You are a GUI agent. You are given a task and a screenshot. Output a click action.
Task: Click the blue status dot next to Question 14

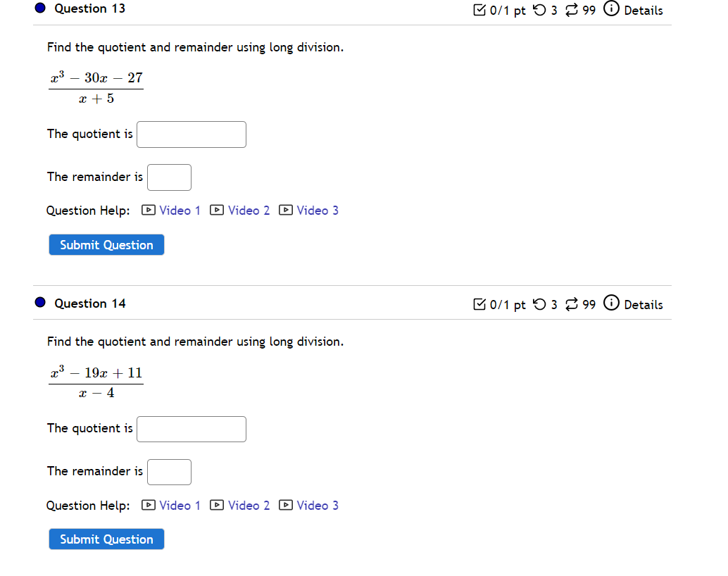[x=39, y=302]
